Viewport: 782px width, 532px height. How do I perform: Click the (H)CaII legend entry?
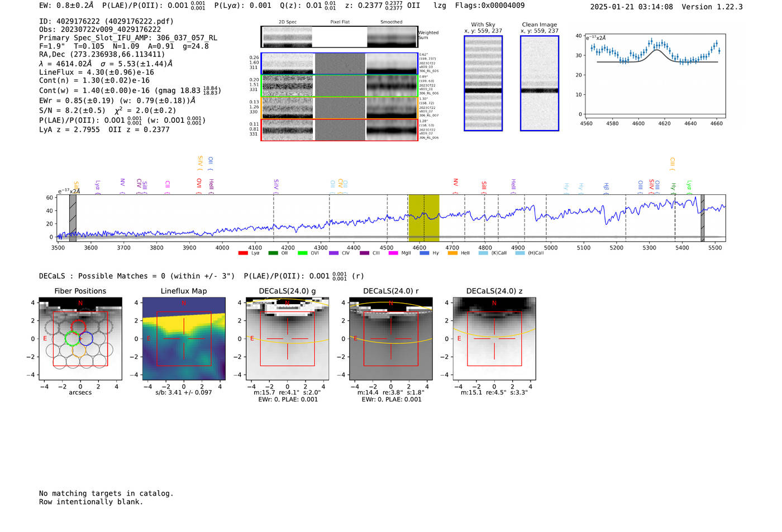point(529,253)
